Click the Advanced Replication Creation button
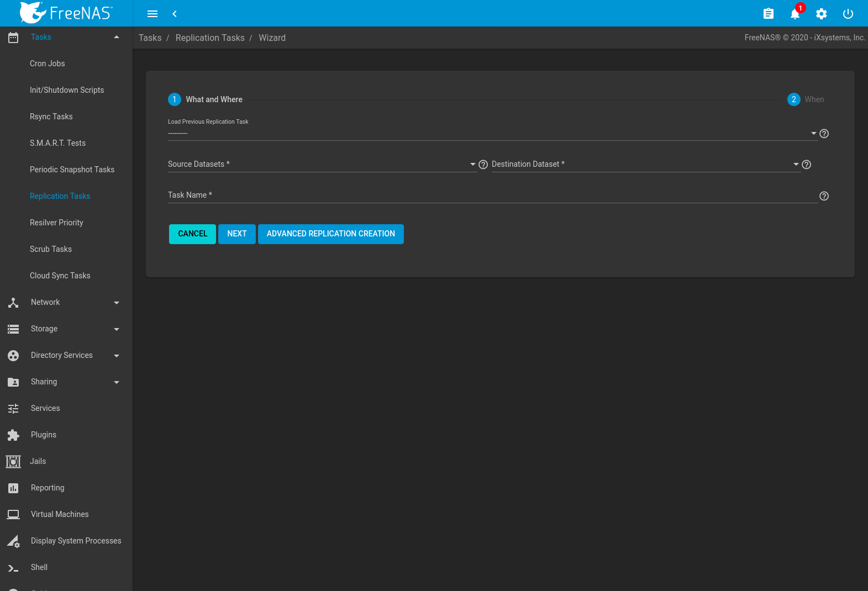This screenshot has height=591, width=868. tap(330, 234)
